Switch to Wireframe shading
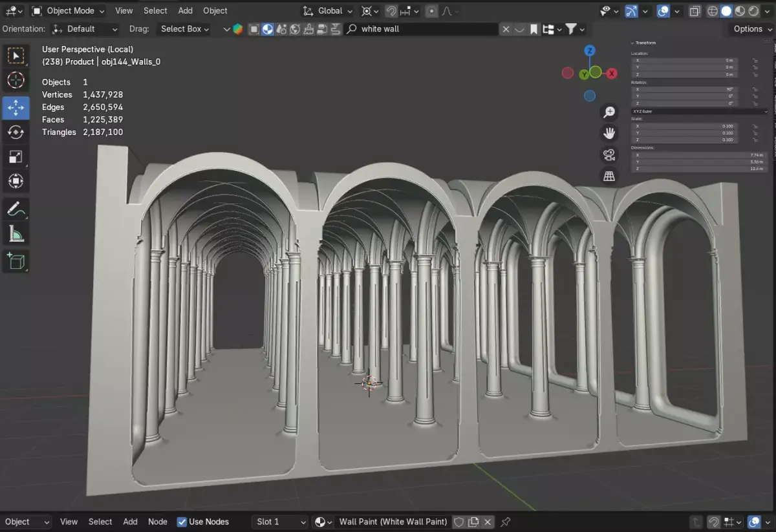Viewport: 776px width, 532px height. click(713, 11)
